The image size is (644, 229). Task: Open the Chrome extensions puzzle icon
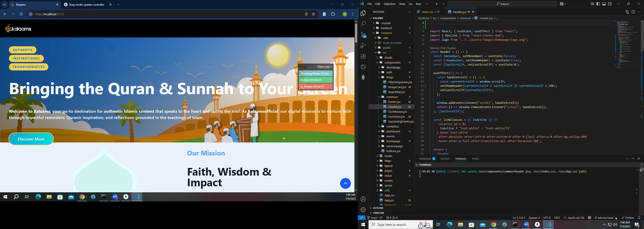click(333, 14)
